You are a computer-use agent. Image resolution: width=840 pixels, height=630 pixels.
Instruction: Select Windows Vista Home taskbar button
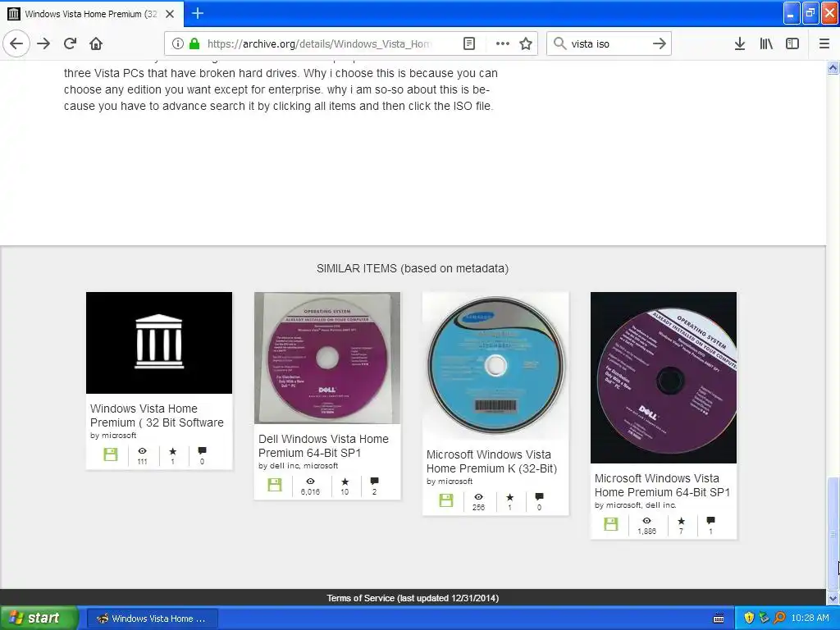pos(152,619)
